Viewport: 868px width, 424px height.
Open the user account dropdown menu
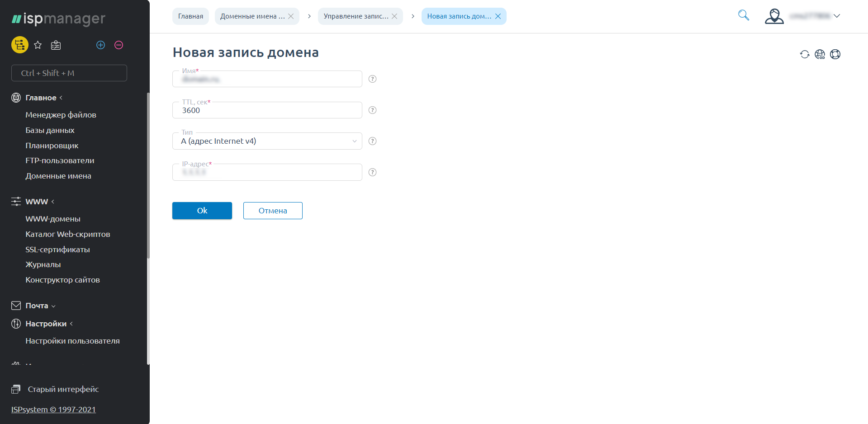[x=802, y=16]
